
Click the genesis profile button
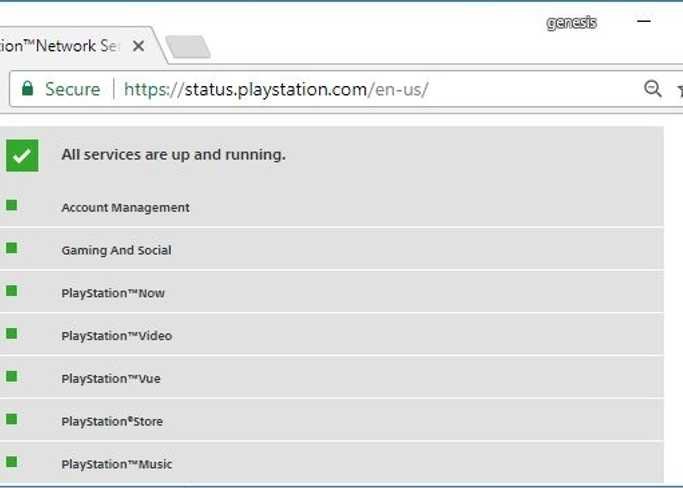pyautogui.click(x=571, y=22)
